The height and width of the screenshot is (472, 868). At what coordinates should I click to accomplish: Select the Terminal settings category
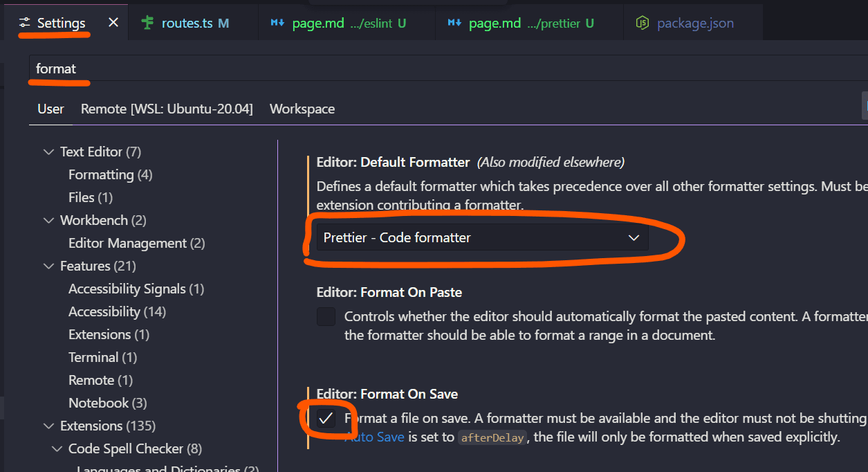93,357
